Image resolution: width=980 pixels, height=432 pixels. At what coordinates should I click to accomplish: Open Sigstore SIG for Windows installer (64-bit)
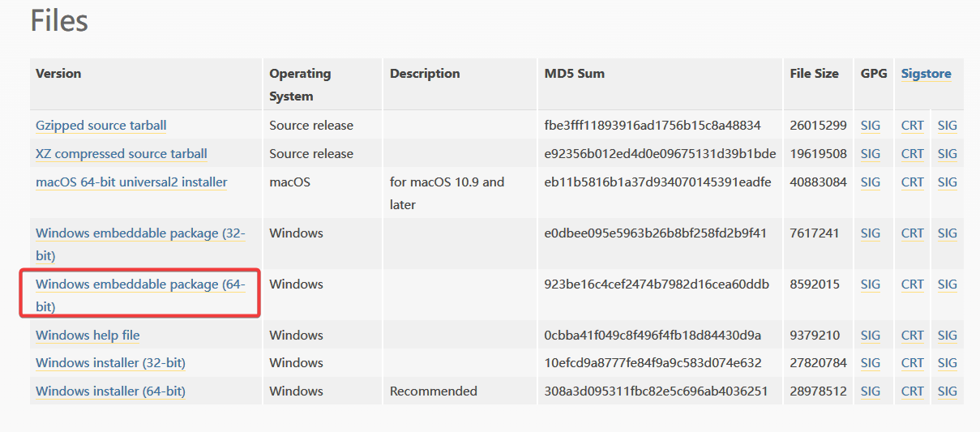[947, 391]
